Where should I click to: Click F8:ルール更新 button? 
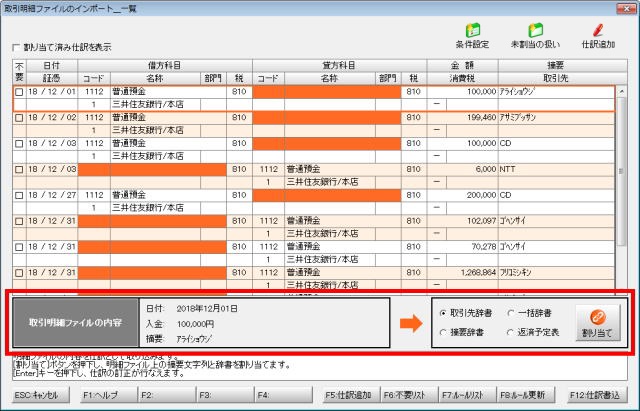(526, 395)
